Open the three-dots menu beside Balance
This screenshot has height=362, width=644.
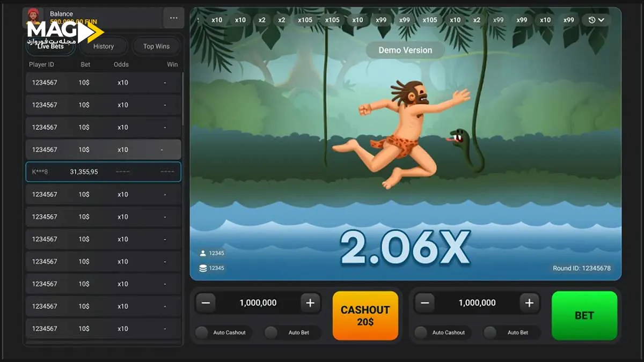coord(173,18)
